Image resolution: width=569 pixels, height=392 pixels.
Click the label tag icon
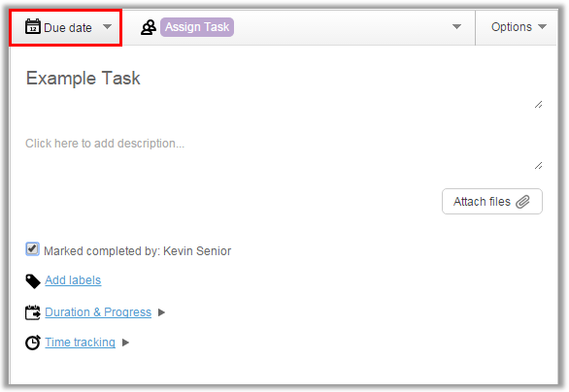pos(33,281)
